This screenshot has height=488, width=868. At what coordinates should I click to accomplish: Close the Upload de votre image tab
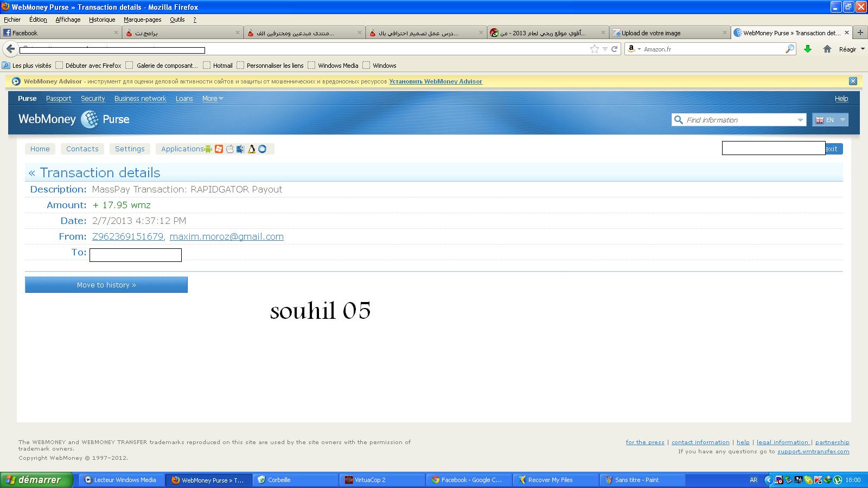click(724, 33)
